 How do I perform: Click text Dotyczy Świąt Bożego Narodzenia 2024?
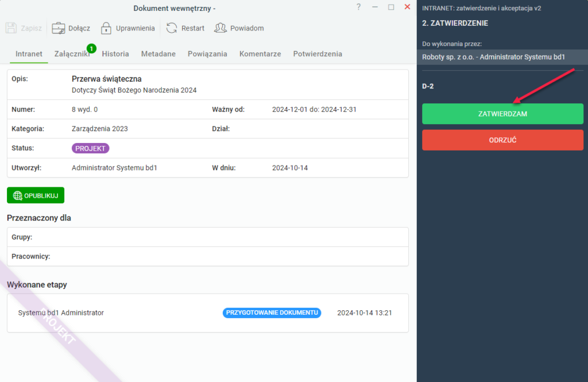pos(134,90)
